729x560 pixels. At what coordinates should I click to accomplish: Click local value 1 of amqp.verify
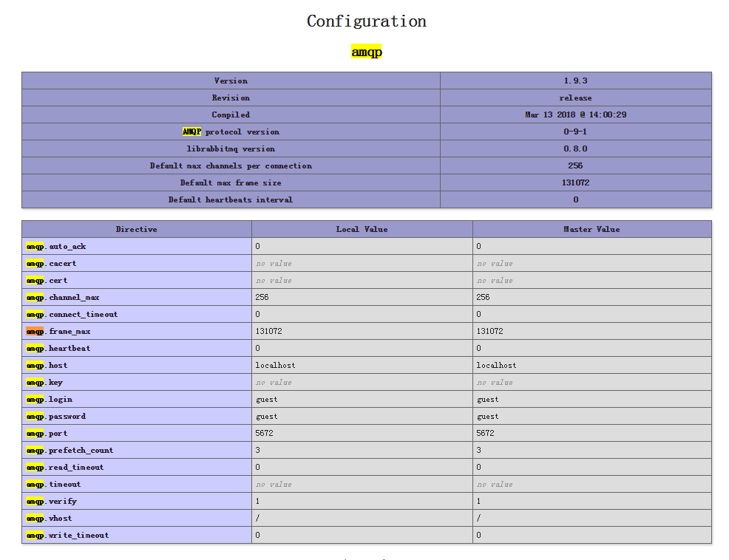pos(257,502)
